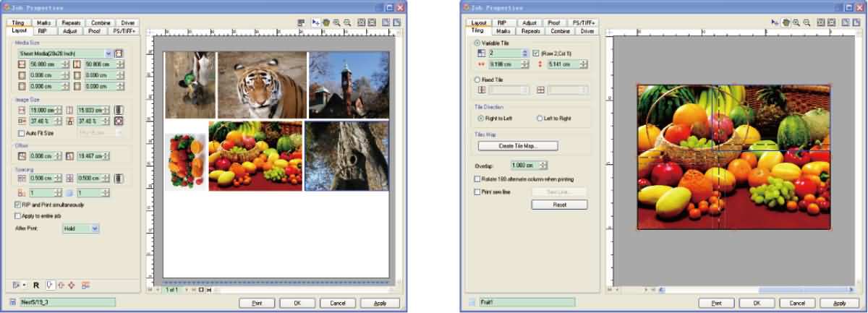868x313 pixels.
Task: Click zoom out magnifier in right dialog
Action: coord(807,23)
